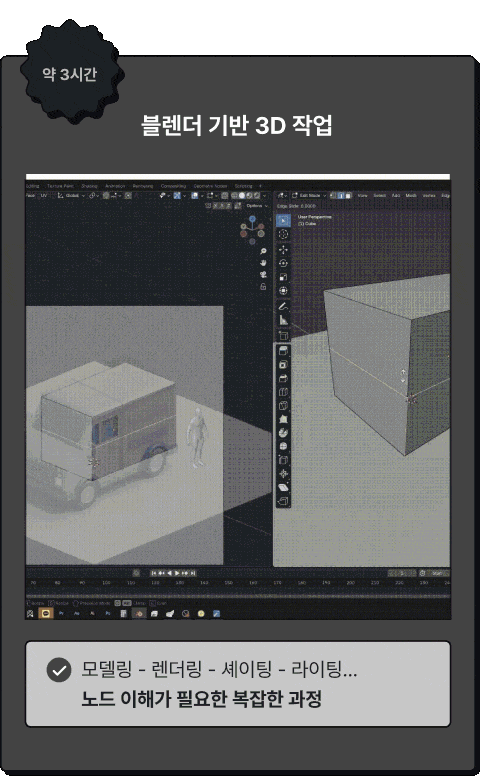Click the navigation axis gizmo
480x777 pixels.
pos(252,229)
